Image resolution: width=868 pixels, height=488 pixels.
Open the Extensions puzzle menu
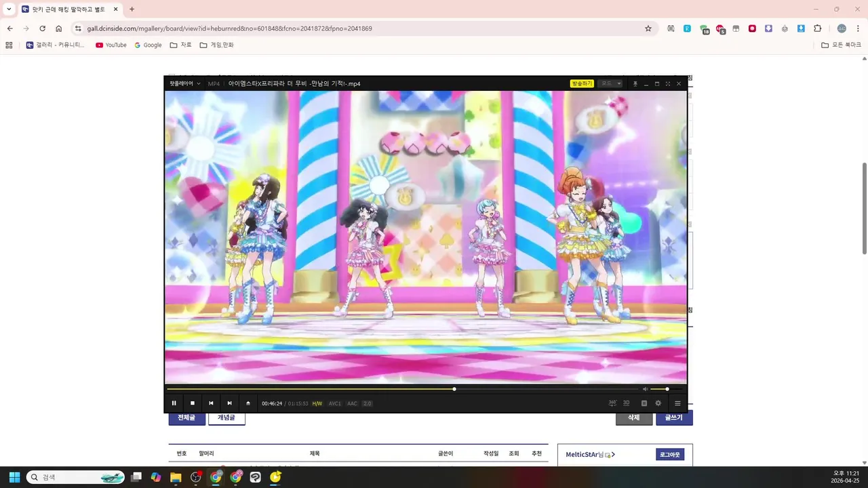(817, 28)
